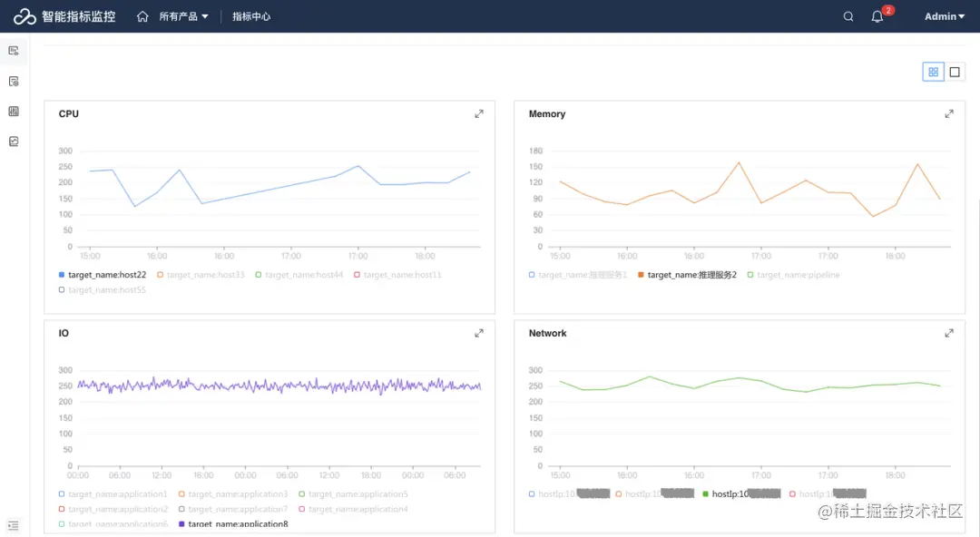Toggle IO legend target_name:application7
This screenshot has height=537, width=980.
233,510
